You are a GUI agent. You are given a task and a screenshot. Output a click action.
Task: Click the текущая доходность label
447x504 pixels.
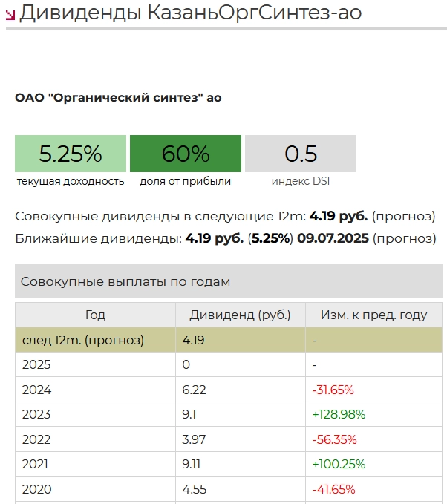point(70,181)
